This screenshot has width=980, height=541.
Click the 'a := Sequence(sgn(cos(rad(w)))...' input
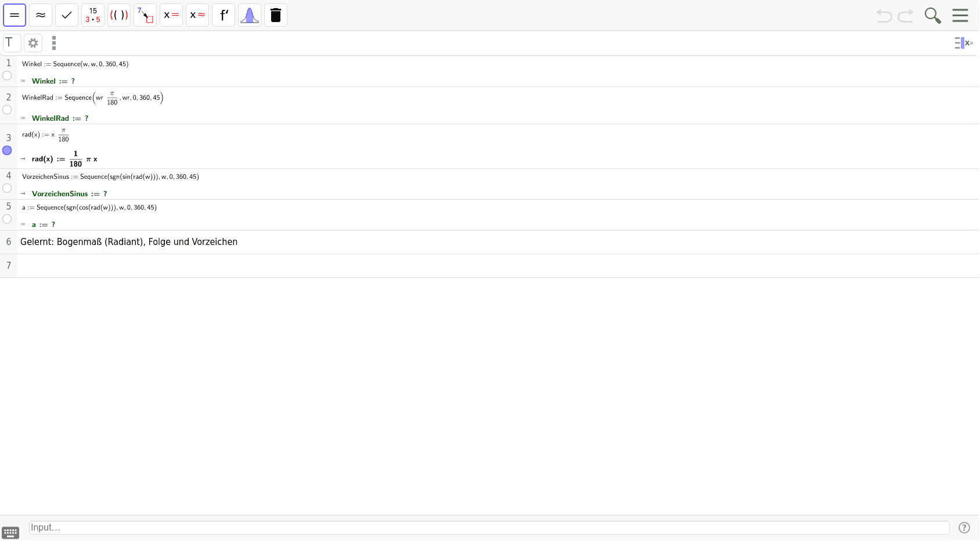89,207
